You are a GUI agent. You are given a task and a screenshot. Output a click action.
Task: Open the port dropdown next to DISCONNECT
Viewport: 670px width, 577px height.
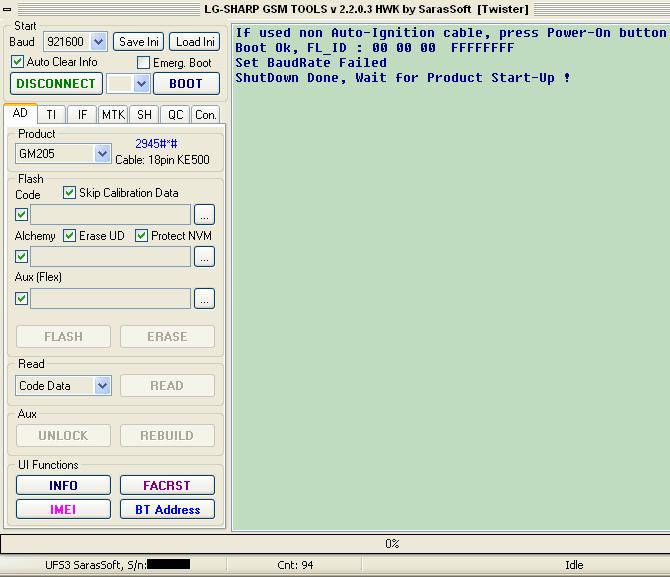pyautogui.click(x=141, y=83)
